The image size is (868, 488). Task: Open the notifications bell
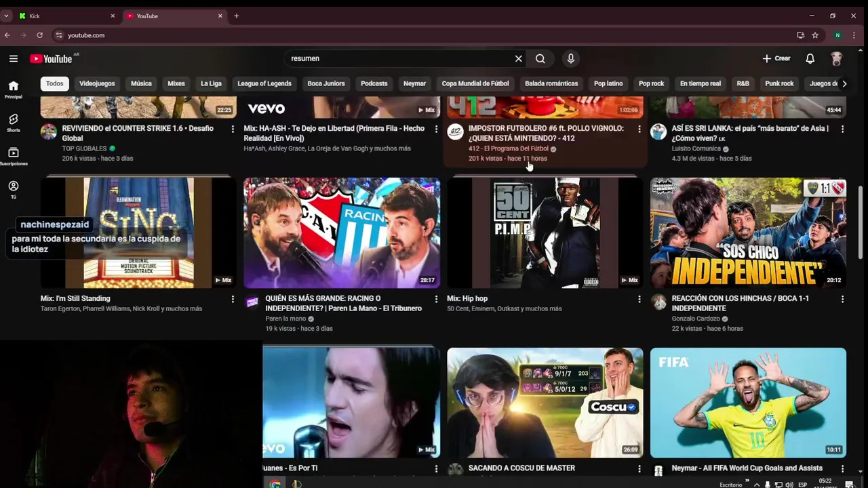[x=810, y=58]
